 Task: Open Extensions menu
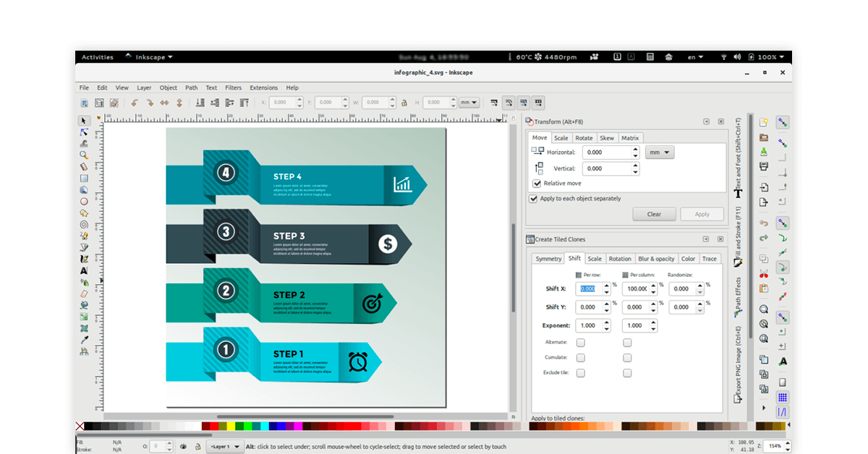coord(264,87)
